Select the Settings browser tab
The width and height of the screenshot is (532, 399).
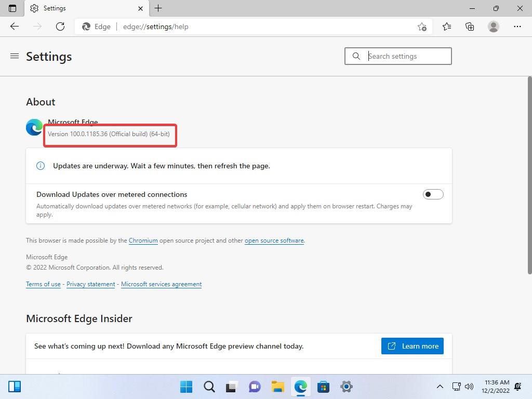tap(78, 8)
